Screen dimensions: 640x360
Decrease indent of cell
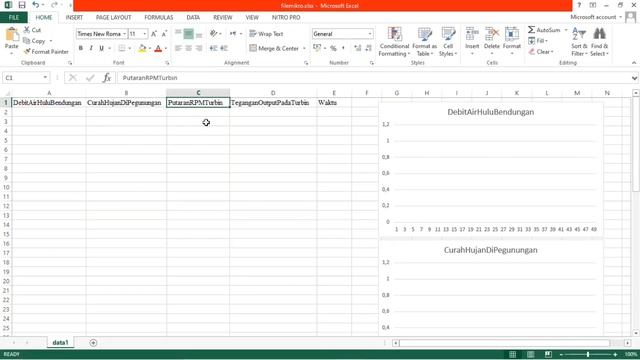point(213,48)
